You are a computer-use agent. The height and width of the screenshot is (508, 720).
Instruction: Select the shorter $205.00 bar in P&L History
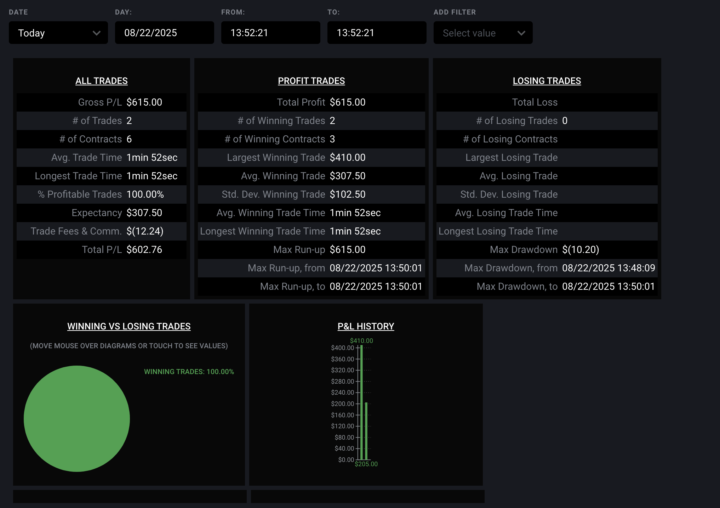pyautogui.click(x=366, y=430)
